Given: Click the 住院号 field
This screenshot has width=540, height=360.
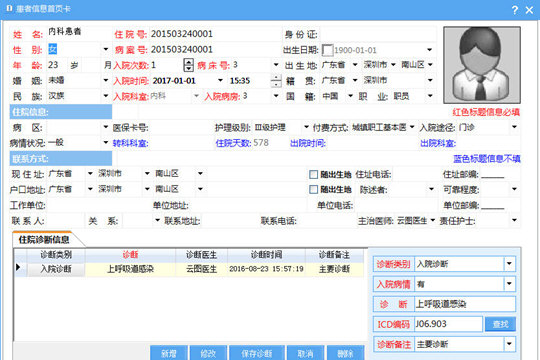Looking at the screenshot, I should 215,34.
